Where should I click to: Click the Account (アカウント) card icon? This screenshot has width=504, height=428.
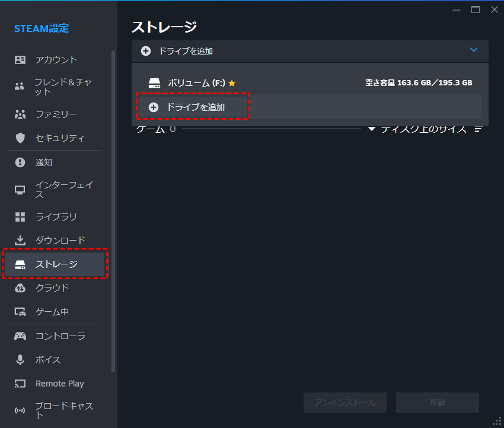tap(20, 60)
